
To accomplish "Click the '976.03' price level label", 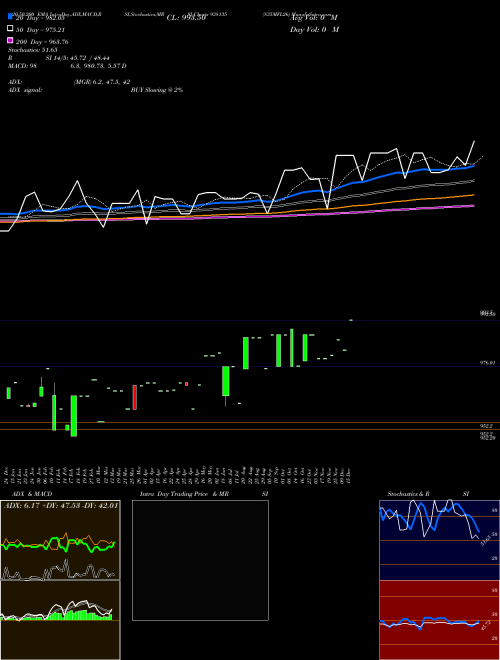I will click(x=488, y=362).
